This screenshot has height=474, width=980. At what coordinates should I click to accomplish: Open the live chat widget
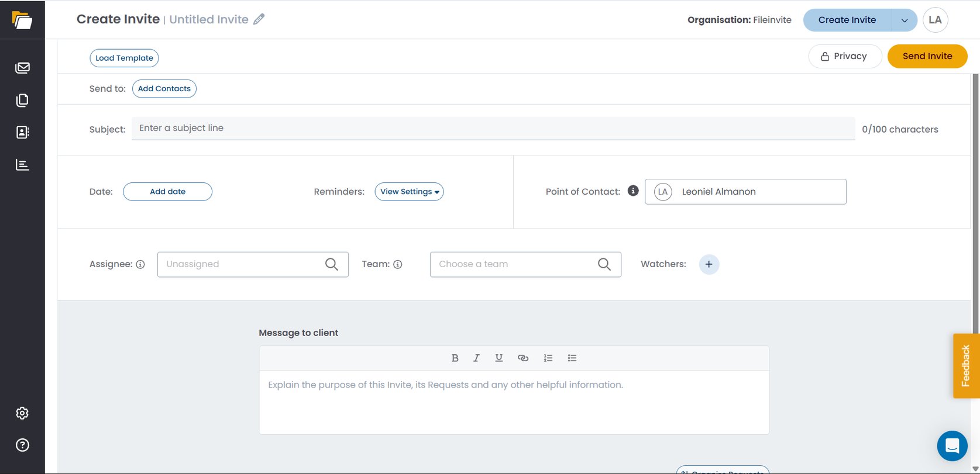952,445
